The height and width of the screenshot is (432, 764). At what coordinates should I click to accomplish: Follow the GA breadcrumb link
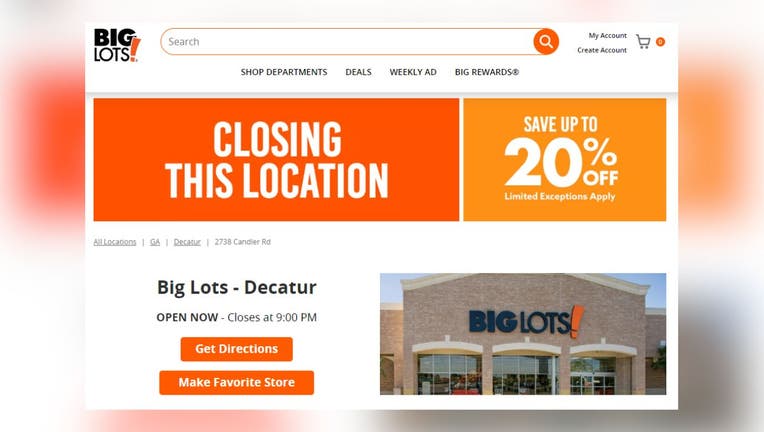click(x=155, y=242)
